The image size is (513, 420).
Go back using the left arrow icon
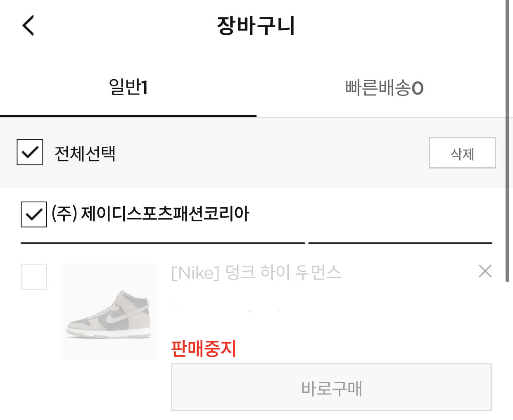pyautogui.click(x=28, y=26)
